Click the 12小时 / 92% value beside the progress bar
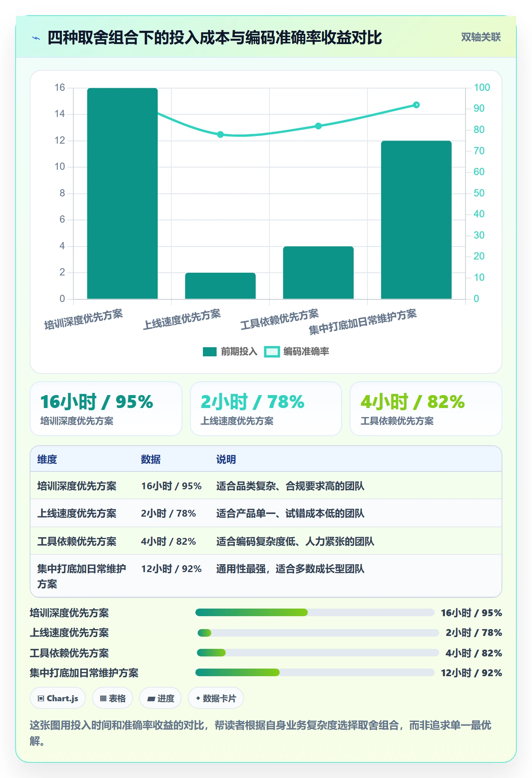 click(471, 673)
